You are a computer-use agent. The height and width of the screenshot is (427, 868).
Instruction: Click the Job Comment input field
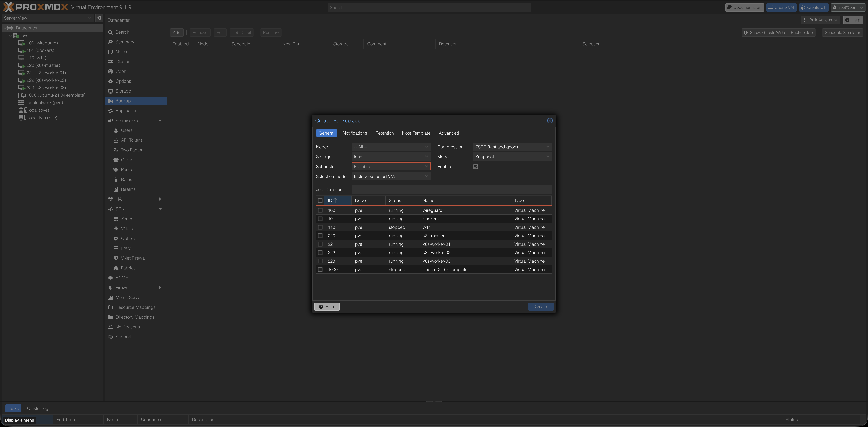coord(451,190)
